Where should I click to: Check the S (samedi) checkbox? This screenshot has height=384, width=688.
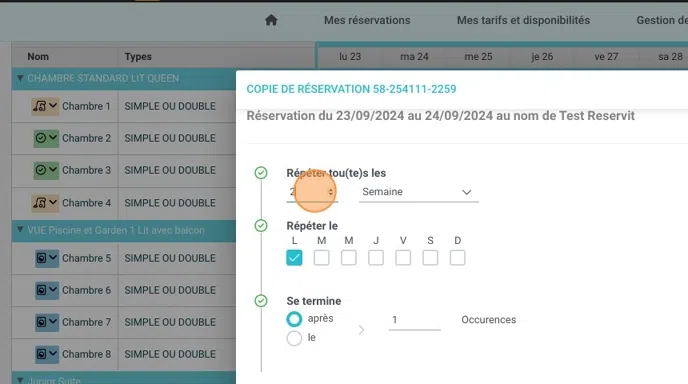(x=430, y=258)
